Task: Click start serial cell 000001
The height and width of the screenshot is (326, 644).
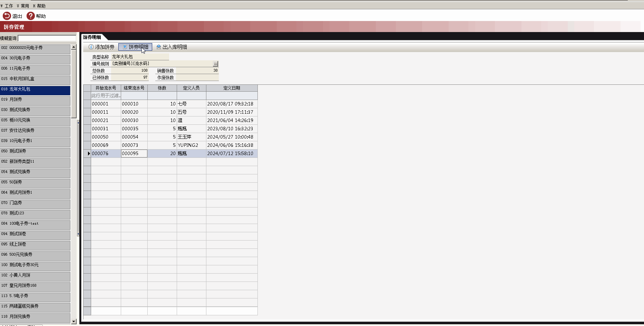Action: pyautogui.click(x=106, y=104)
